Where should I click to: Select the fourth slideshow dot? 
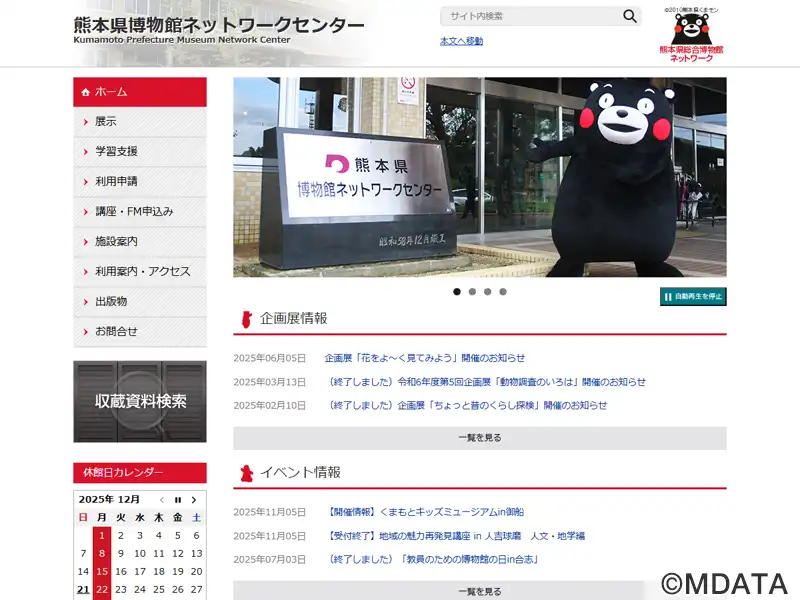point(503,292)
